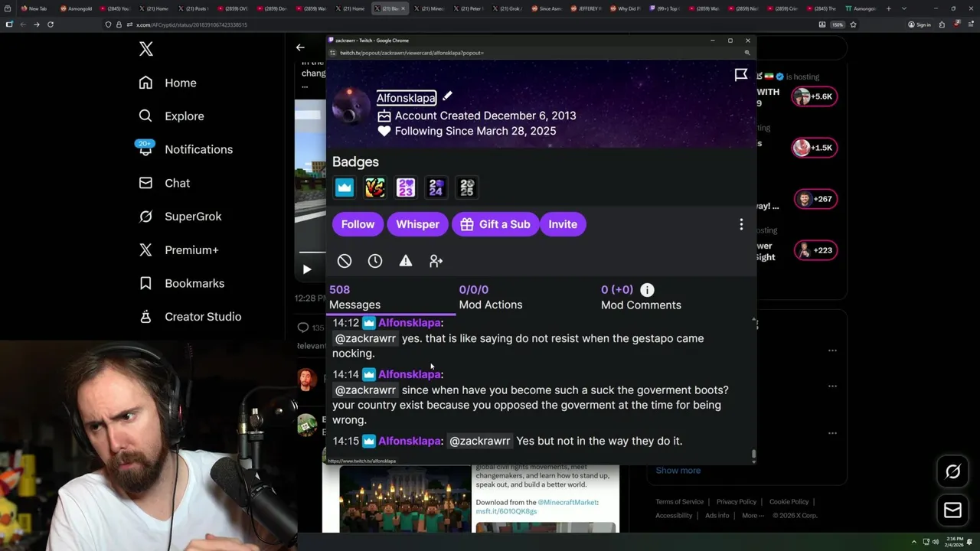This screenshot has width=980, height=551.
Task: Click back arrow on X post page
Action: pyautogui.click(x=300, y=47)
